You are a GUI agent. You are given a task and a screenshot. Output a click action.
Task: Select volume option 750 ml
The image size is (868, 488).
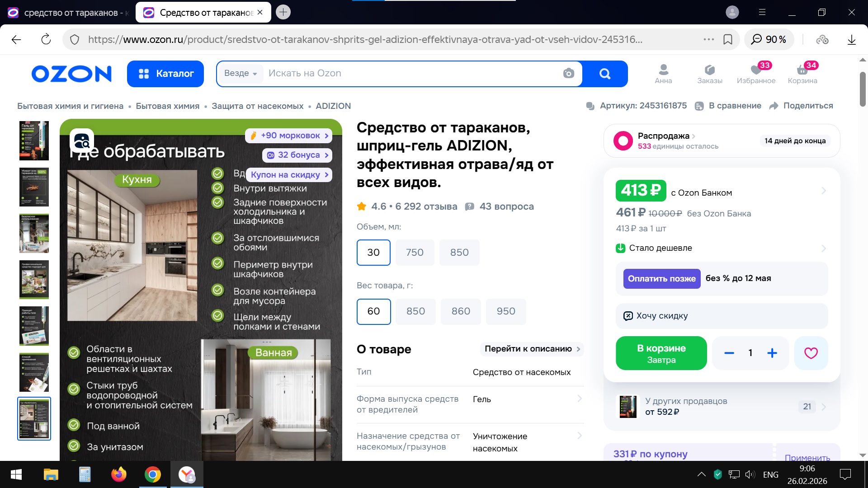click(414, 253)
